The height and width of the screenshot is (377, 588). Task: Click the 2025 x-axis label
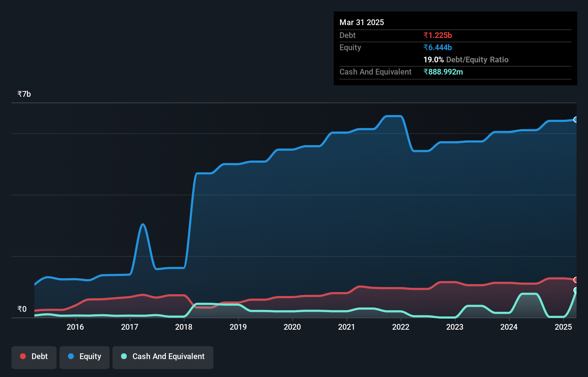(x=563, y=327)
